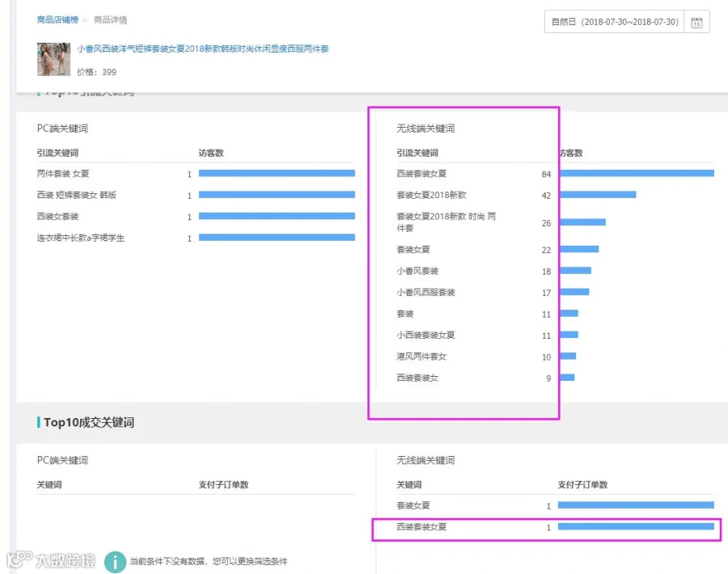
Task: Click the 支付子订单数 column header in wireless section
Action: coord(582,484)
